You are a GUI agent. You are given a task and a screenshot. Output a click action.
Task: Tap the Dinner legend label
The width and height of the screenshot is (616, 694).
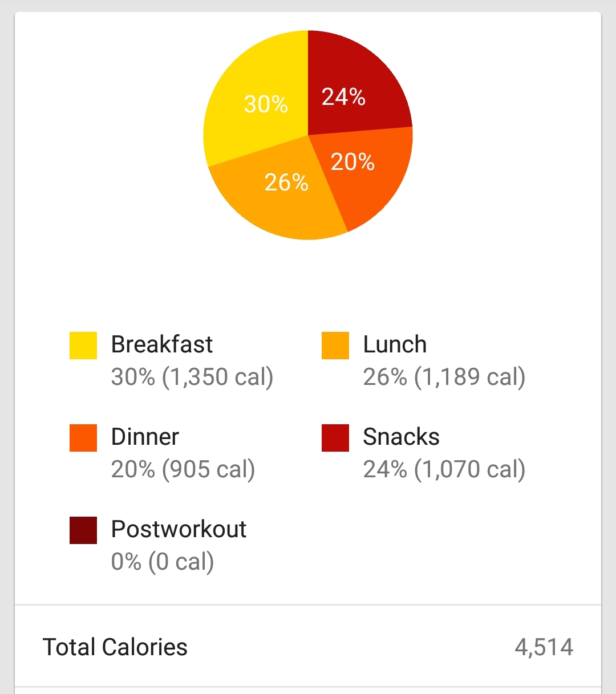point(145,437)
